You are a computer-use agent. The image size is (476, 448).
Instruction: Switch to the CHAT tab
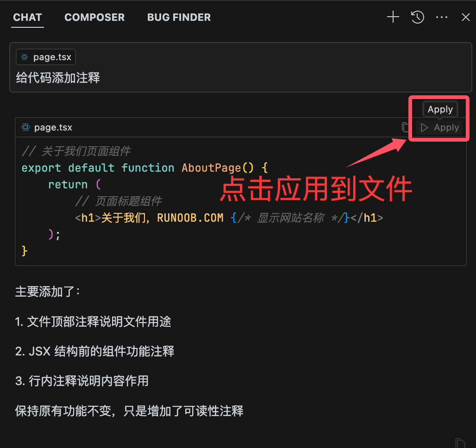click(x=27, y=18)
